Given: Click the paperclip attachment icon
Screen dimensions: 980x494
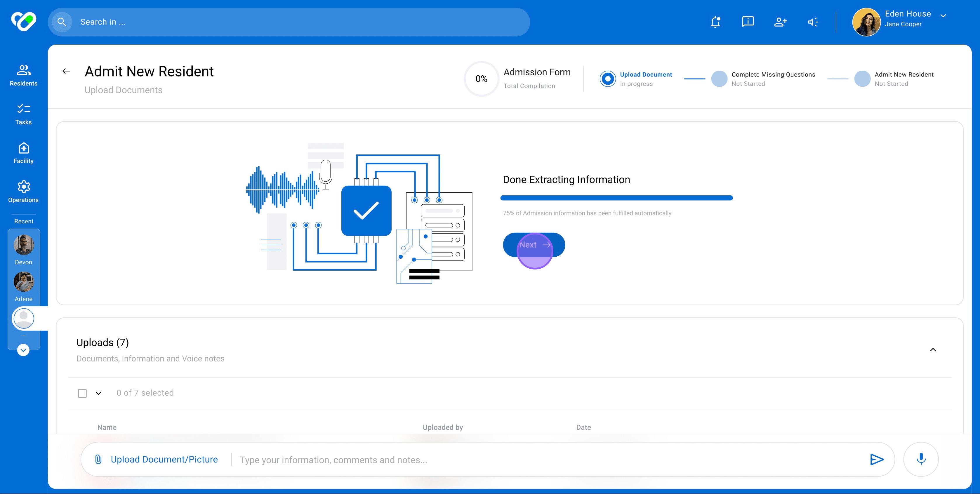Looking at the screenshot, I should [x=98, y=459].
